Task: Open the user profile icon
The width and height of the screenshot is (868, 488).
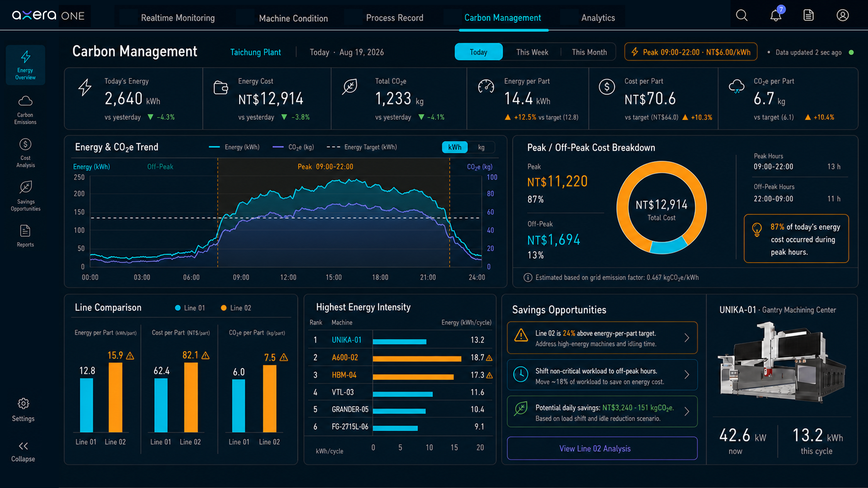Action: (842, 15)
